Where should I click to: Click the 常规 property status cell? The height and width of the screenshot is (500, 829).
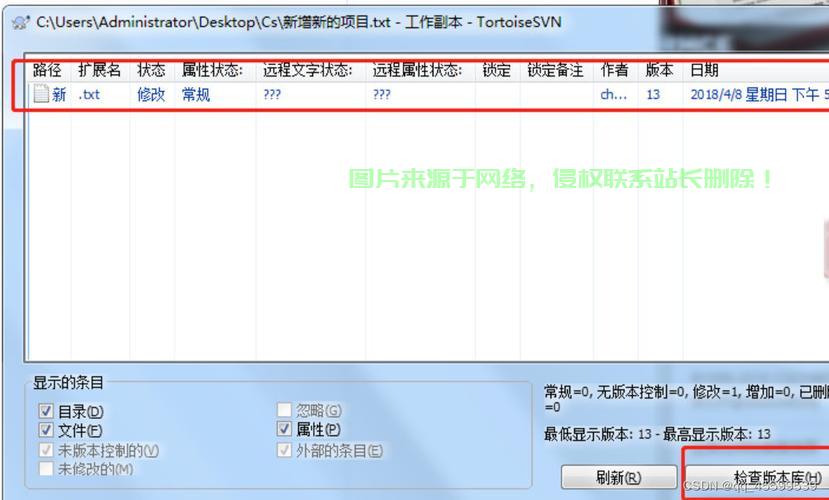point(196,95)
